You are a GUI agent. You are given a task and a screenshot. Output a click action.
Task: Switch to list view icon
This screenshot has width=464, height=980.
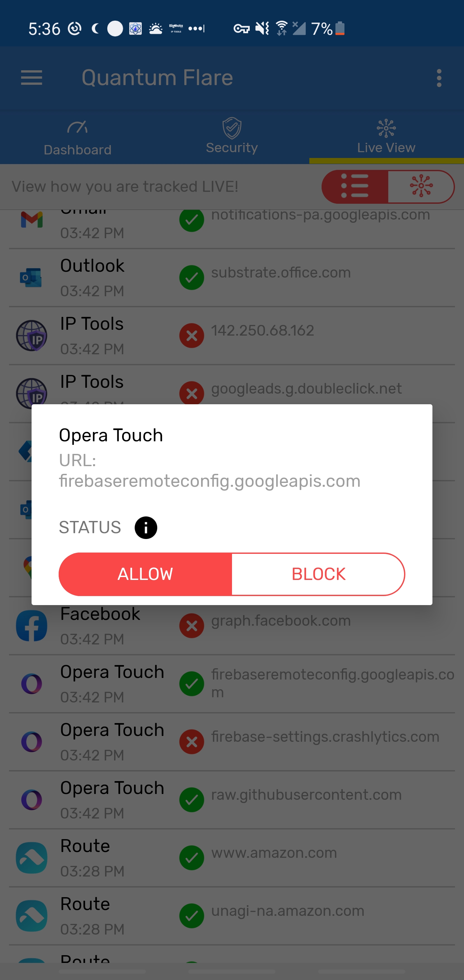(355, 186)
